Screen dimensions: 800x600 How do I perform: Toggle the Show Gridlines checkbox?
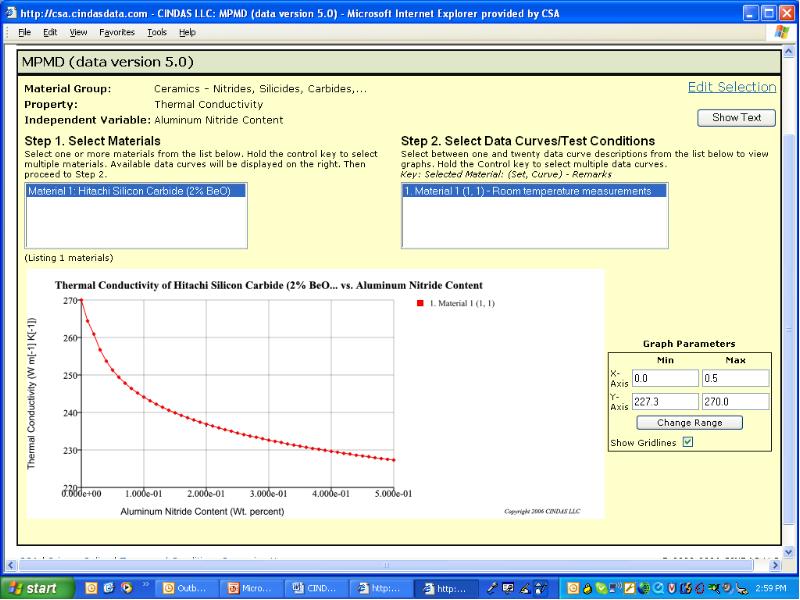coord(687,442)
